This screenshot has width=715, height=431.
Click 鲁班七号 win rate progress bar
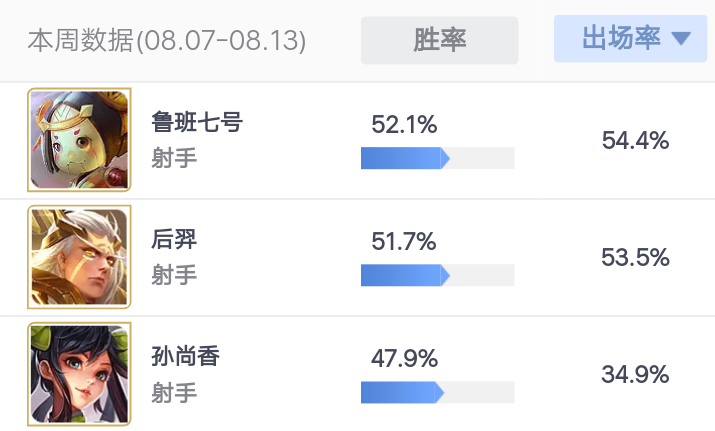point(437,158)
